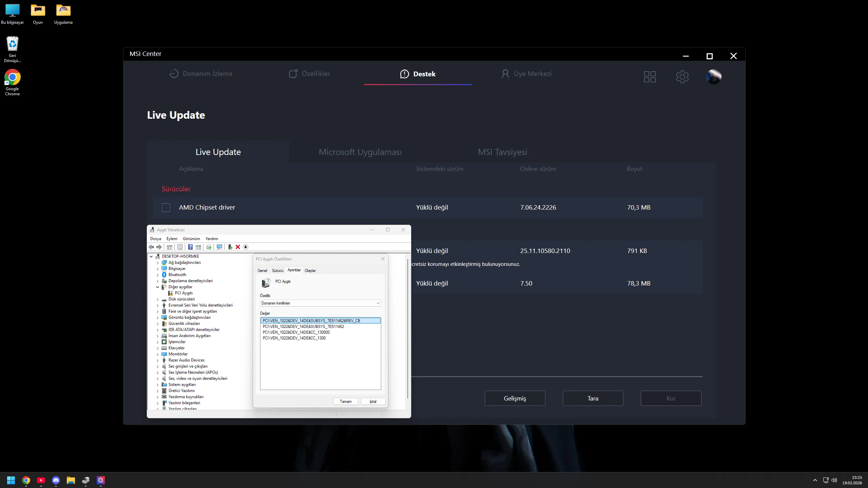Screen dimensions: 868x488
Task: Open Discord from the taskbar
Action: click(56, 480)
